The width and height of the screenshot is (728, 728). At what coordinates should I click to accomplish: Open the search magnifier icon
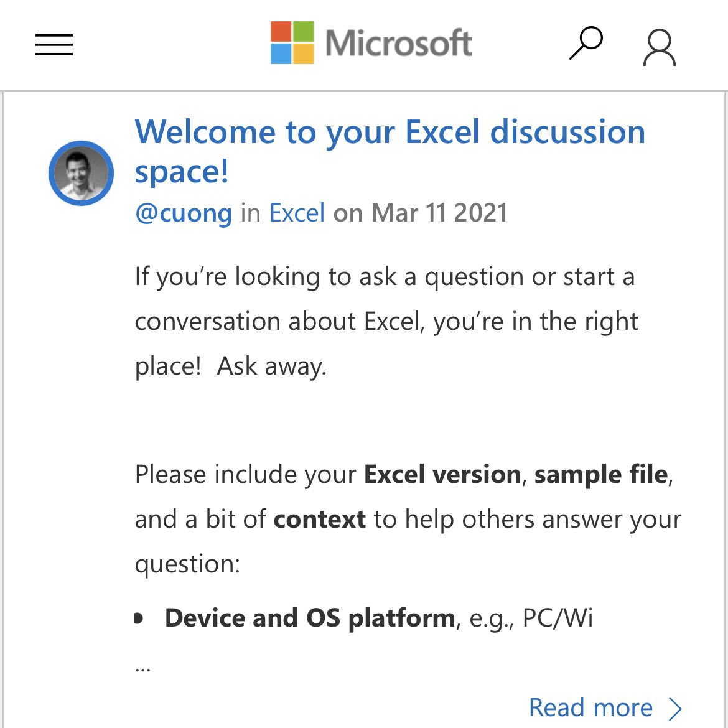(x=586, y=43)
